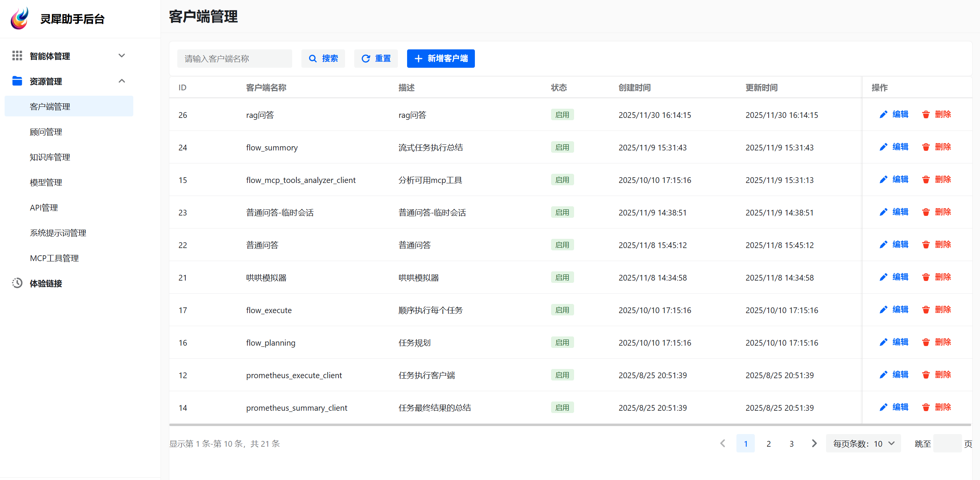Open the 每页条数 page size dropdown
Screen dimensions: 980x480
pos(863,444)
